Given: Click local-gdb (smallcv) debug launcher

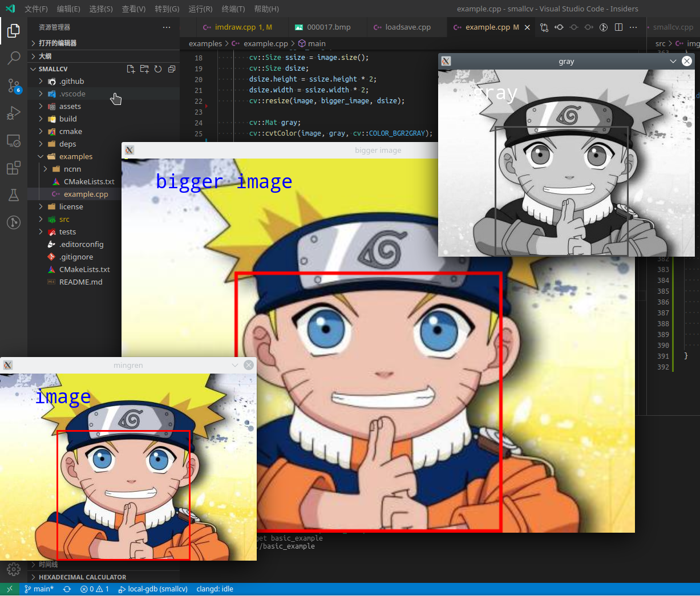Looking at the screenshot, I should point(153,589).
